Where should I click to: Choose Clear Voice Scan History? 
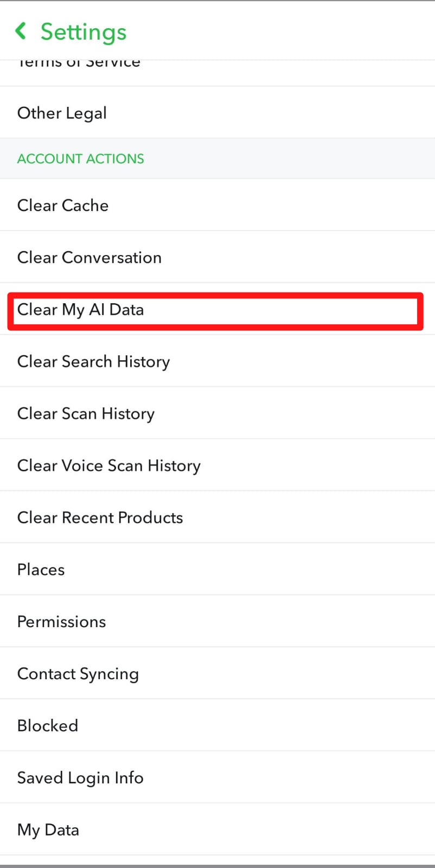click(x=109, y=465)
